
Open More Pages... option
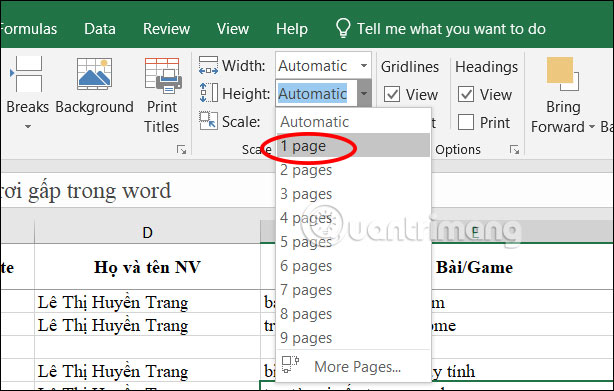click(353, 366)
